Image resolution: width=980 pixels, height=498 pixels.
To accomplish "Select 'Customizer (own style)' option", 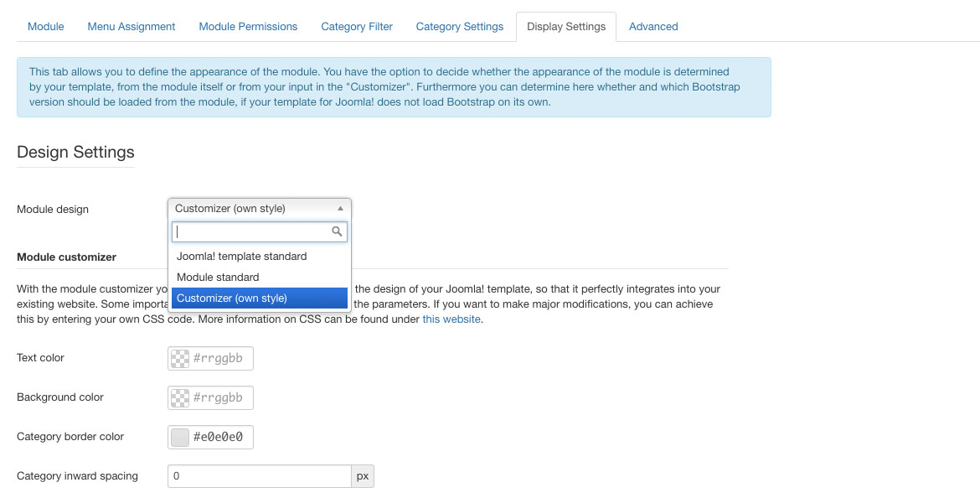I will 232,298.
